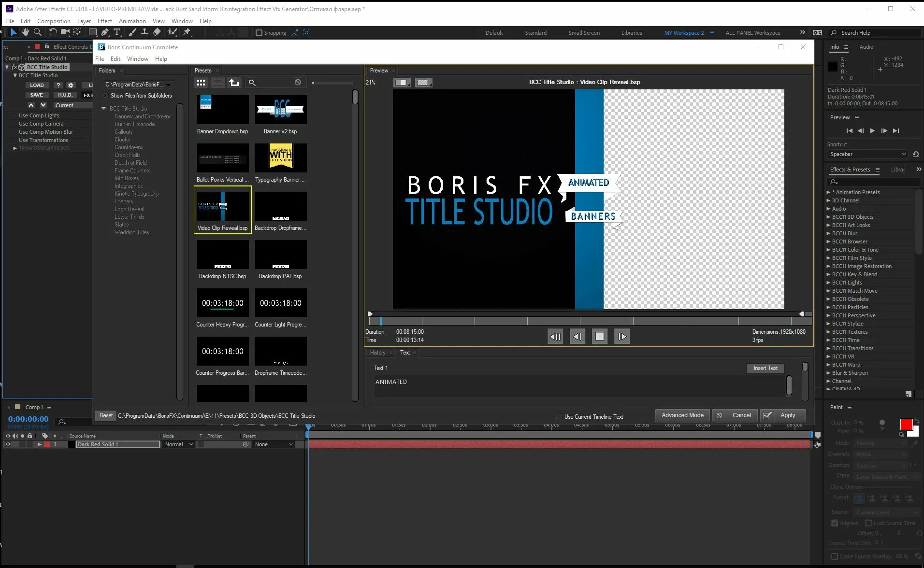Collapse the BCC Title Studio folder tree
The image size is (924, 568).
tap(104, 109)
